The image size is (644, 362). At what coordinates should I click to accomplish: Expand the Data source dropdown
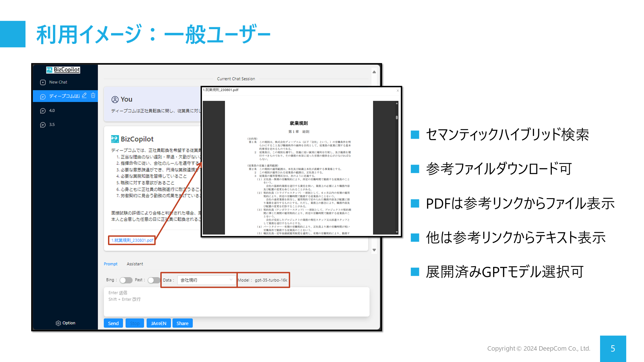pyautogui.click(x=205, y=280)
